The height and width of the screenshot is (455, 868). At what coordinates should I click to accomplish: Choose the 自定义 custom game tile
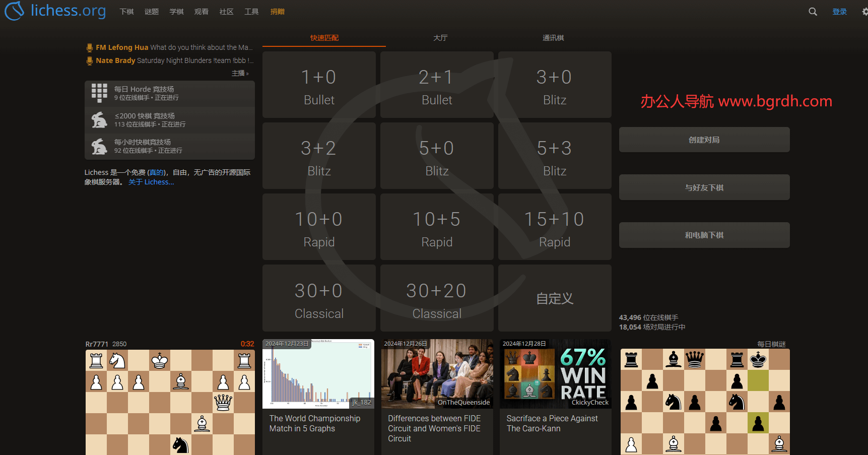[555, 298]
